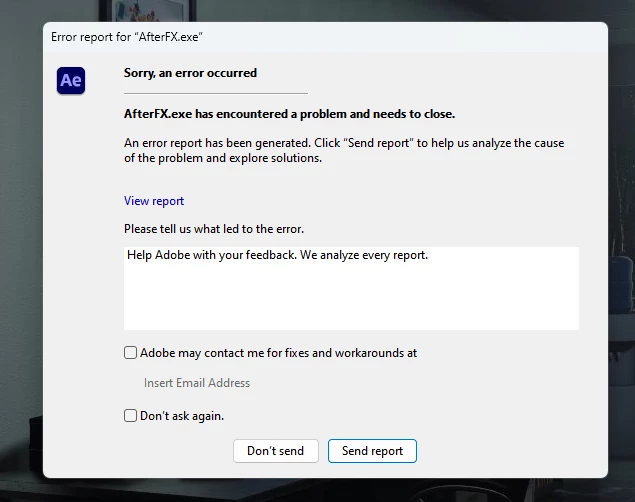Click the Insert Email Address field

[x=197, y=383]
